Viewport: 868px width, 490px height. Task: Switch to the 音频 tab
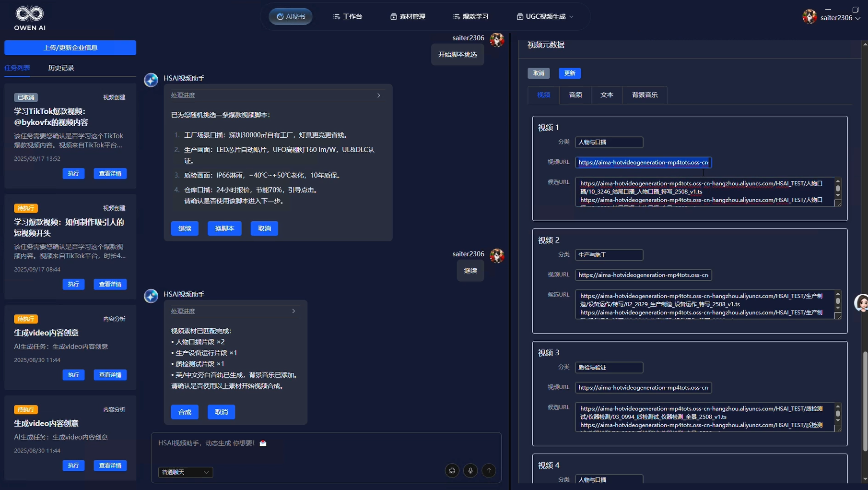click(x=575, y=95)
